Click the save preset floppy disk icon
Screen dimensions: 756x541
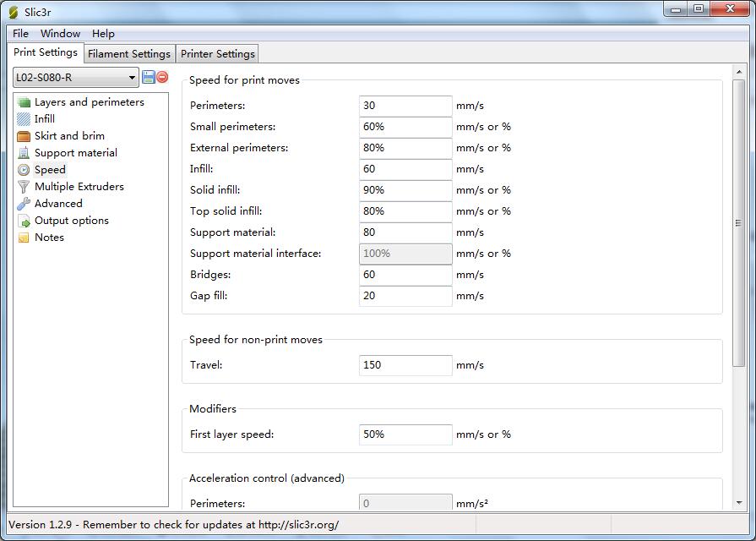point(149,77)
